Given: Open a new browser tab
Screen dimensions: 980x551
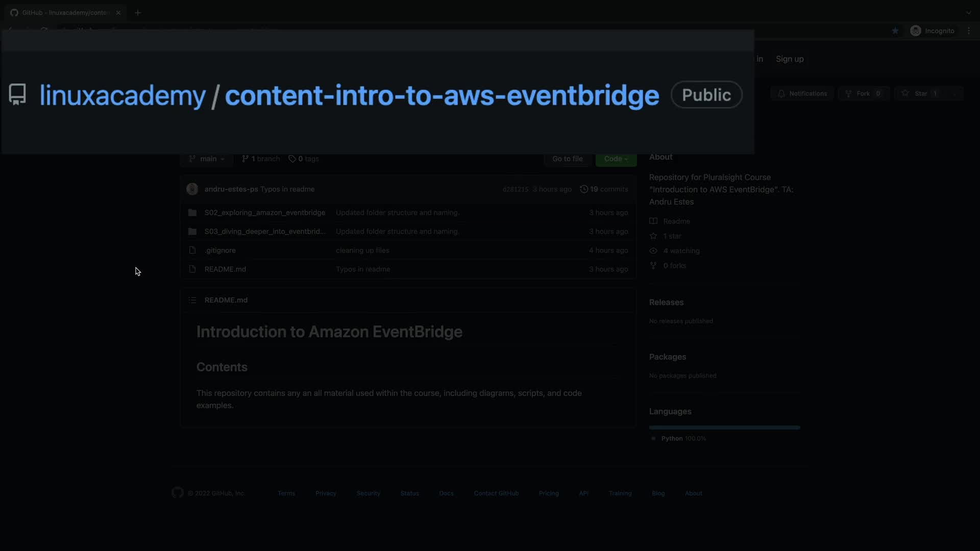Looking at the screenshot, I should (138, 13).
